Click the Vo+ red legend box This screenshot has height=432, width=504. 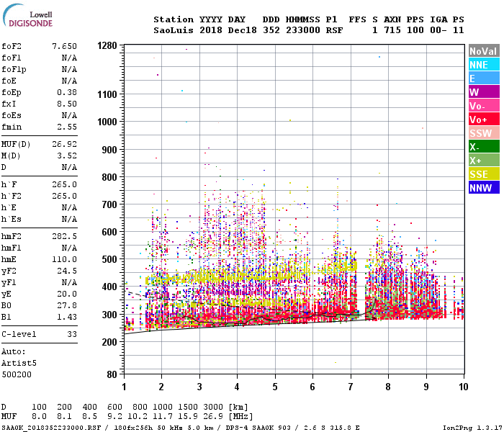(484, 120)
